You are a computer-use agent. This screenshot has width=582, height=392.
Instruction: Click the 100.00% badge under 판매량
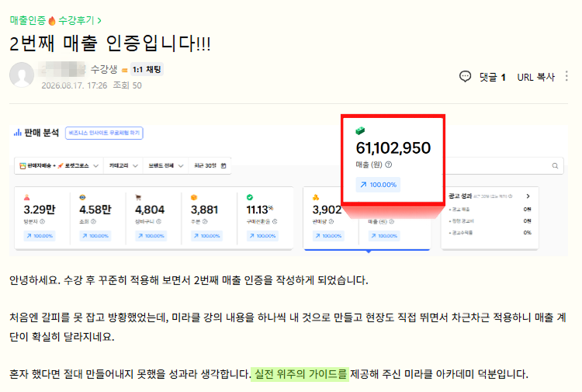[328, 236]
